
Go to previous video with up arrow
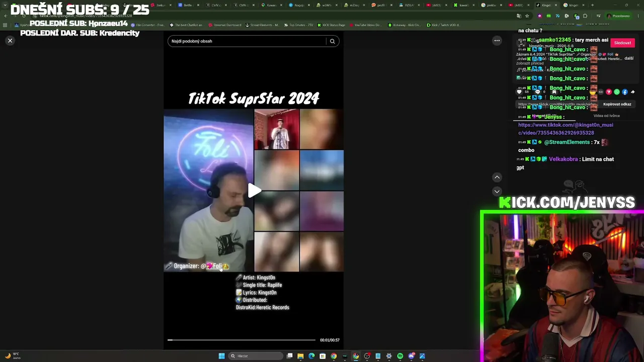point(497,177)
